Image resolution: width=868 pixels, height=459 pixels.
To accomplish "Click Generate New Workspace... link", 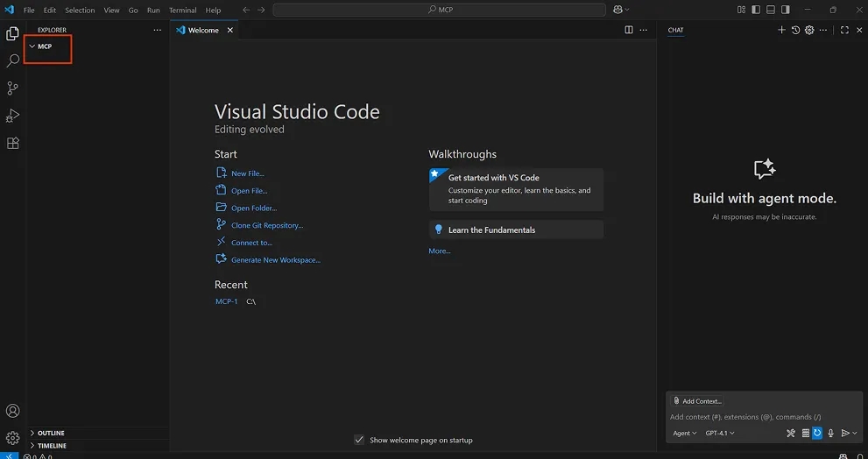I will (276, 259).
